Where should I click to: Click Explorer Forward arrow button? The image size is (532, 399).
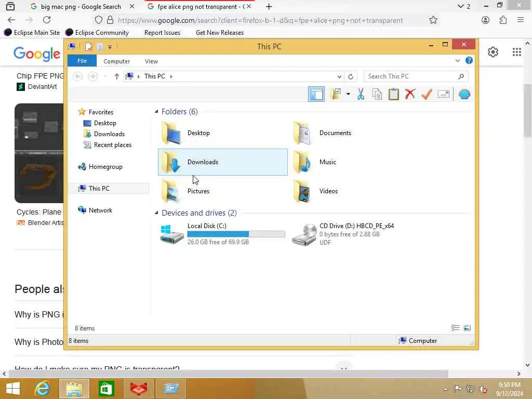click(x=92, y=76)
